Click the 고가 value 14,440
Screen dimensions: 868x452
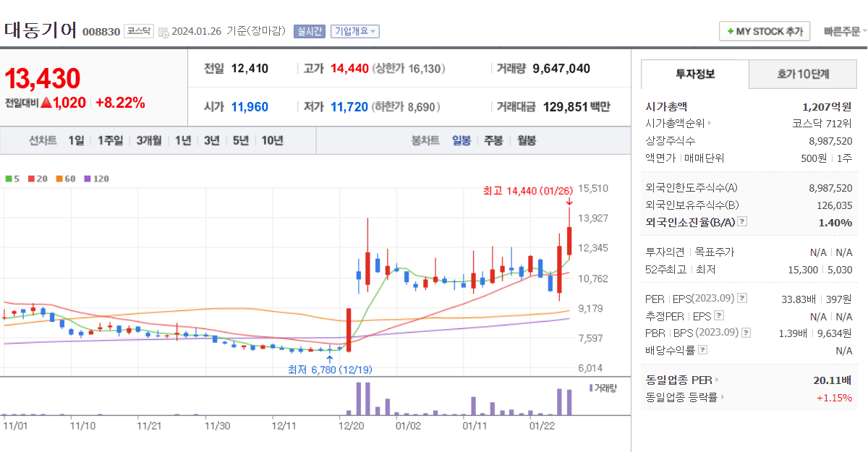tap(350, 69)
